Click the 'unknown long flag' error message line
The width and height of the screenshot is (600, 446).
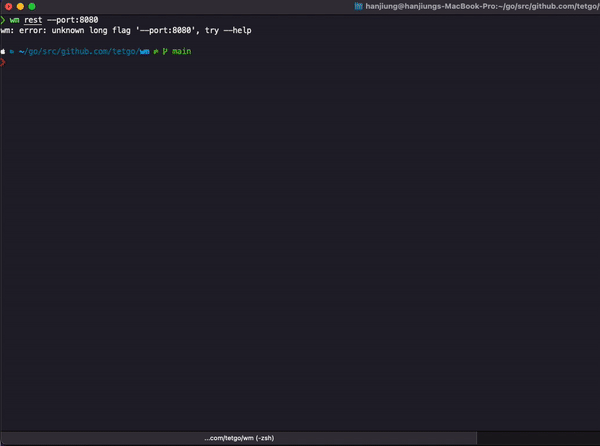(126, 30)
